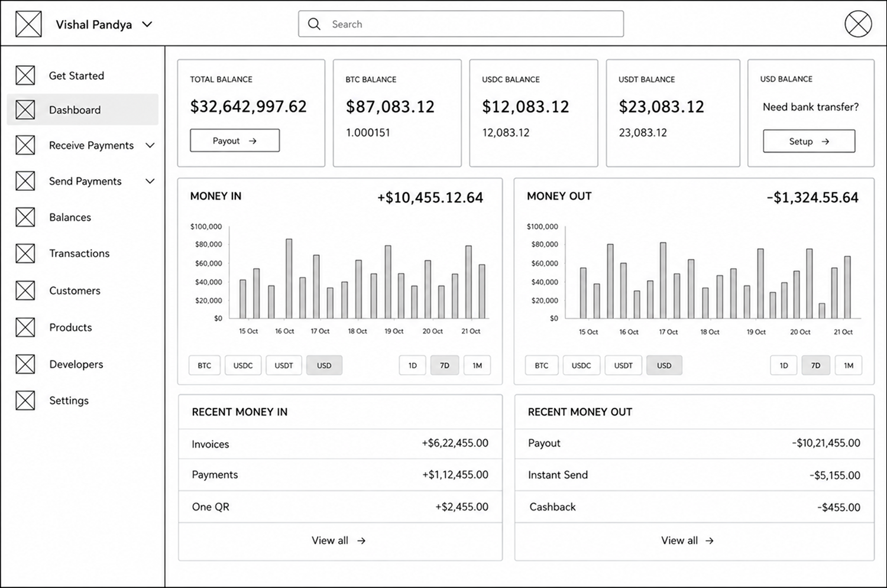Image resolution: width=887 pixels, height=588 pixels.
Task: Click the One QR row in Recent Money In
Action: tap(340, 507)
